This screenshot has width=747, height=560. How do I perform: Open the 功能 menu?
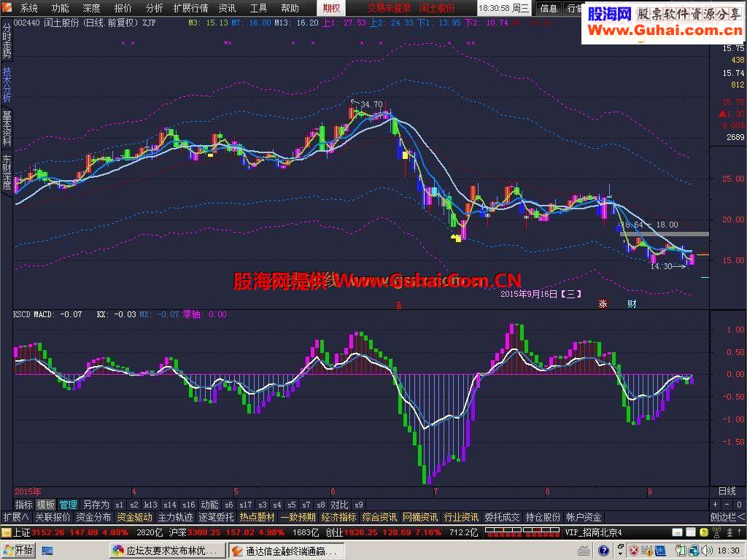60,8
